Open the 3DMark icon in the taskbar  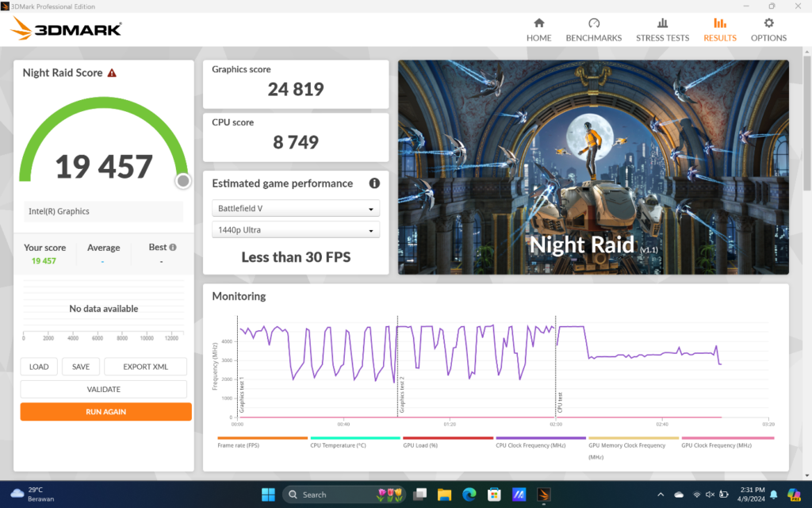[x=543, y=494]
